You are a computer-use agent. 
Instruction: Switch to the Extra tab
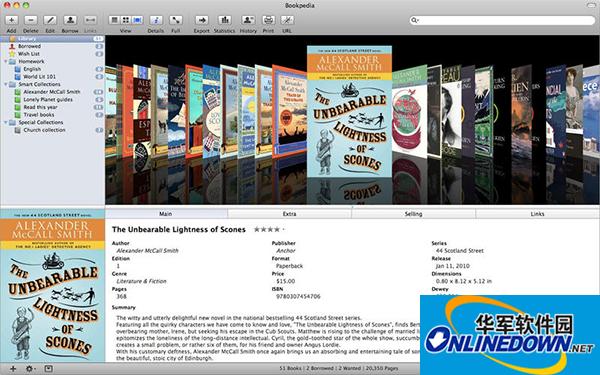290,214
